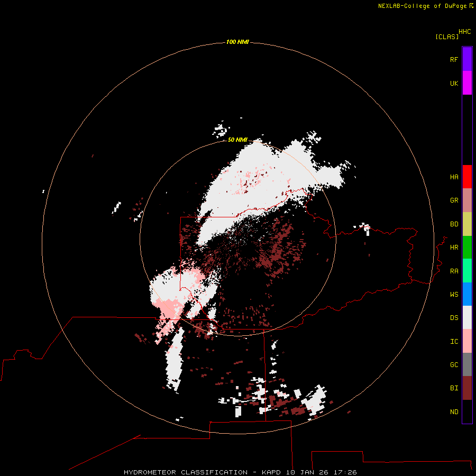Click the BI legend label
Image resolution: width=476 pixels, height=476 pixels.
[x=454, y=388]
